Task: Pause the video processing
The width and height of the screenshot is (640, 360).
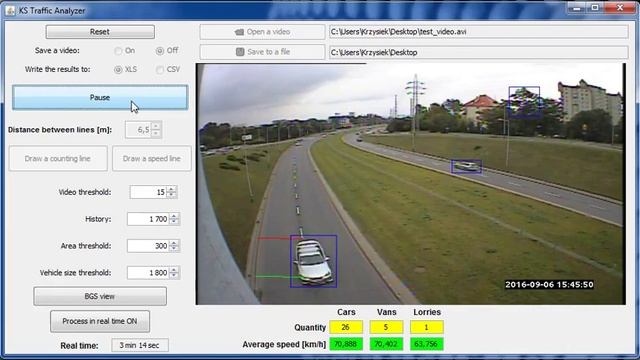Action: (100, 98)
